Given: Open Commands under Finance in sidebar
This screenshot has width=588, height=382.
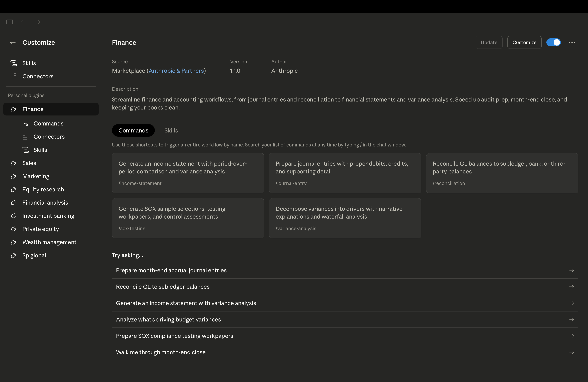Looking at the screenshot, I should [x=48, y=123].
